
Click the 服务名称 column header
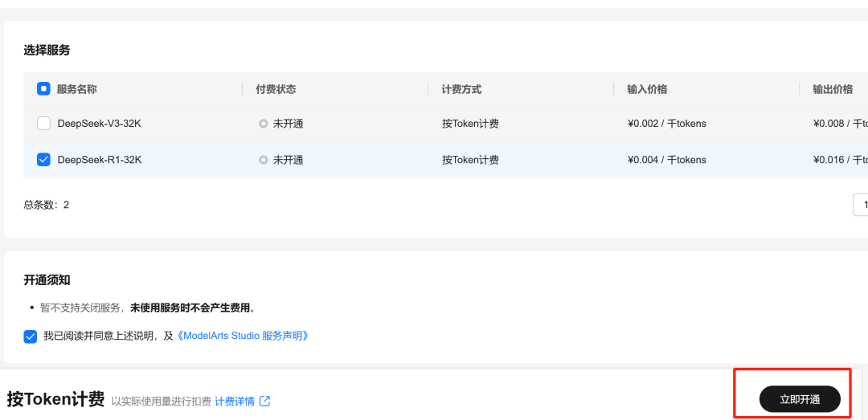tap(76, 89)
